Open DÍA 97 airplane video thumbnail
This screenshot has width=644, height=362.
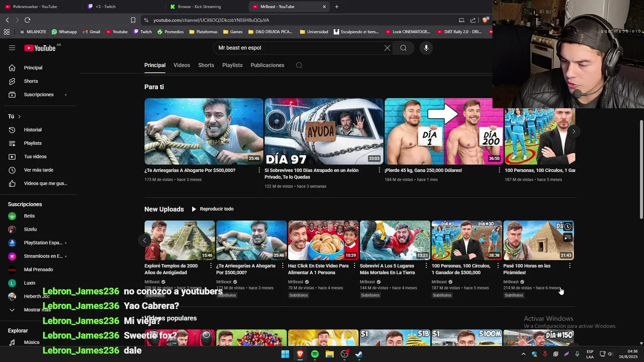(x=324, y=131)
